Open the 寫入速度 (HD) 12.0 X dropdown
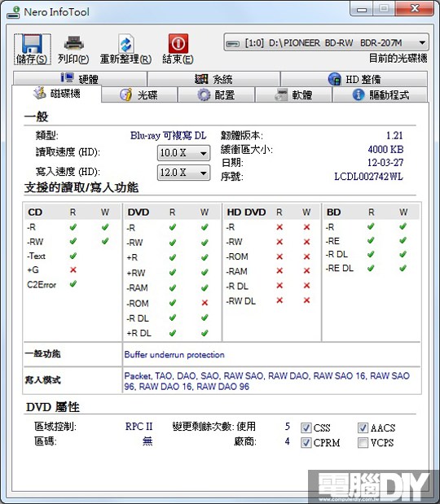440x504 pixels. click(183, 173)
